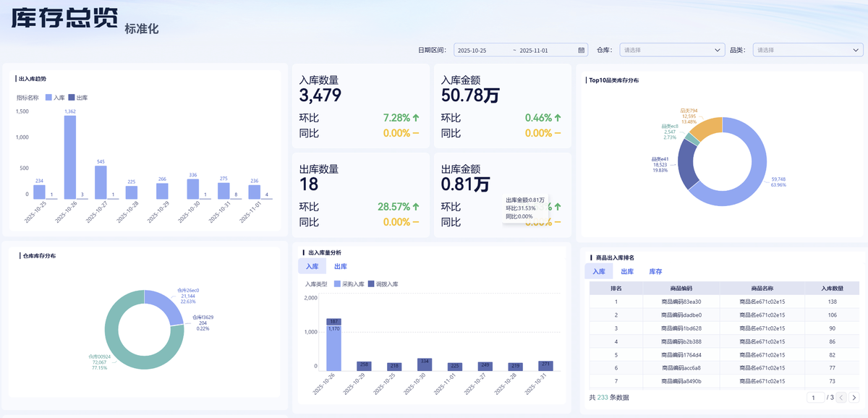Viewport: 868px width, 418px height.
Task: Click the 排名 column header
Action: [x=616, y=288]
